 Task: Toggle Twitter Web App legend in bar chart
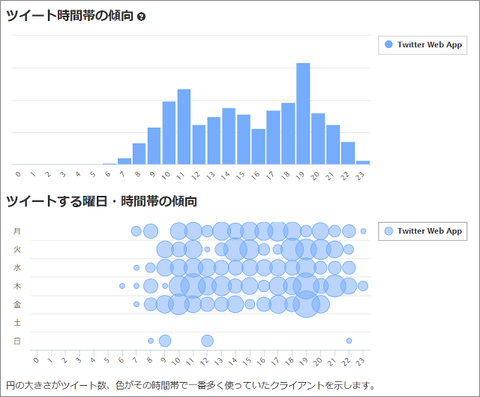point(423,45)
